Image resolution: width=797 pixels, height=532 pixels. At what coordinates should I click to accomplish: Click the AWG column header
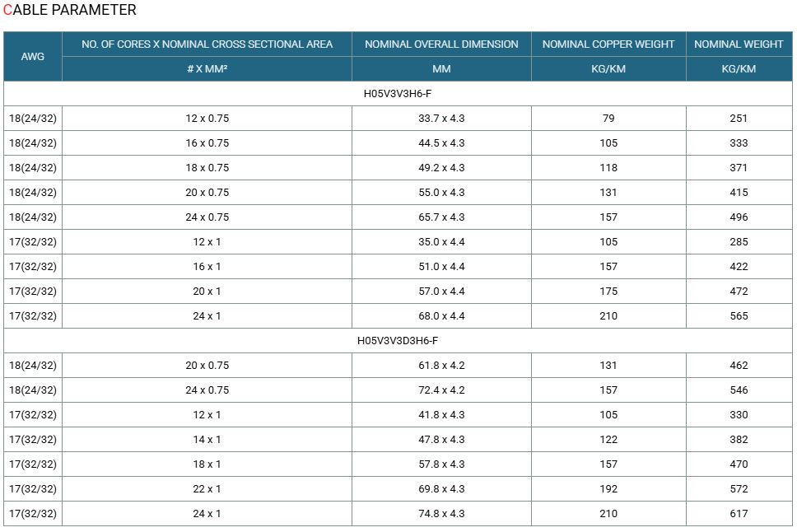click(33, 57)
